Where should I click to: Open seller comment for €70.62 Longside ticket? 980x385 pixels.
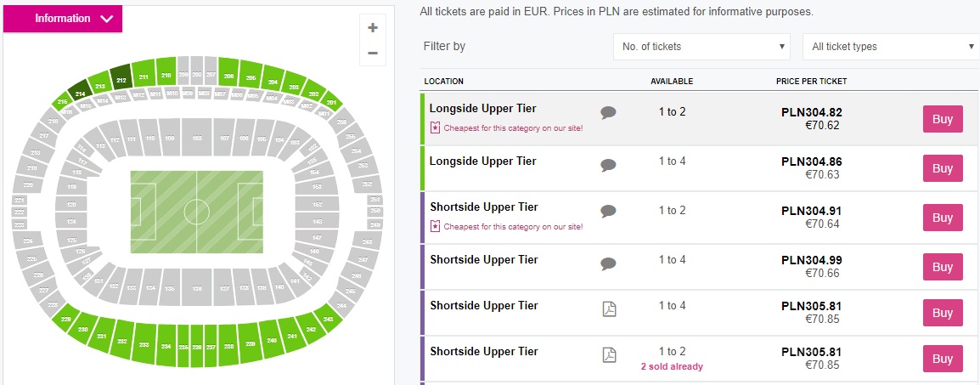(608, 112)
